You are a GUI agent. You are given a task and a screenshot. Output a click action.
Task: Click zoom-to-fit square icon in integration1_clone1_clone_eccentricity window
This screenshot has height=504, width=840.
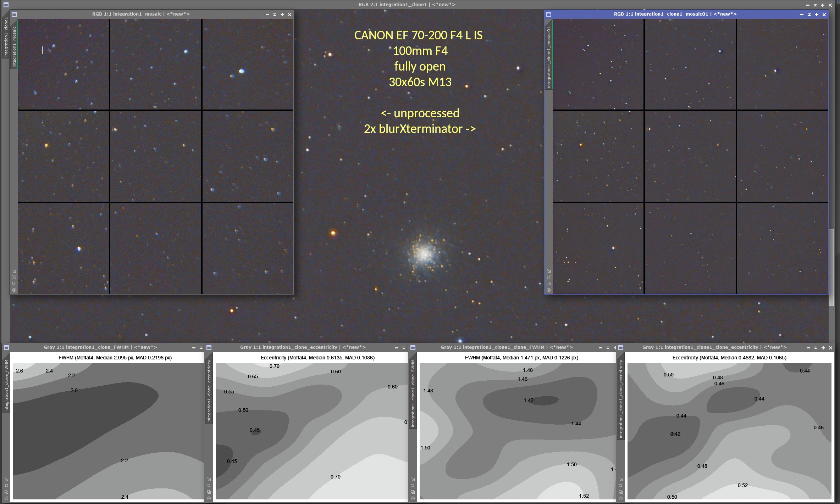621,486
